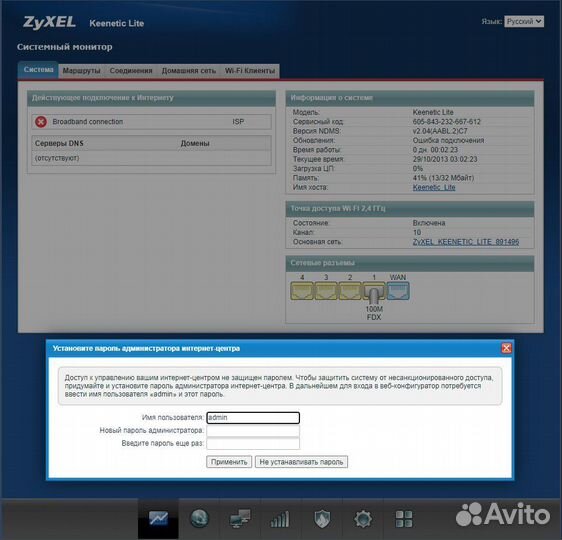562x540 pixels.
Task: Open the Keenetic_Lite host name link
Action: click(434, 187)
